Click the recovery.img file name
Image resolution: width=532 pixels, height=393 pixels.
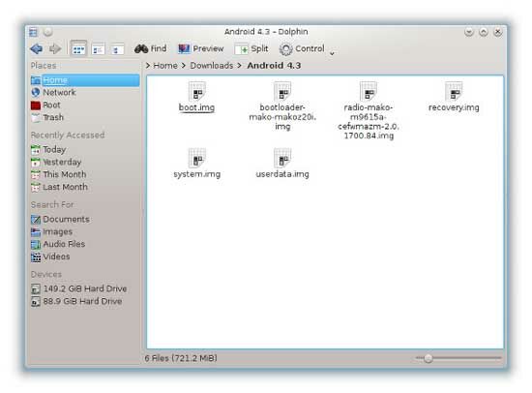(454, 107)
